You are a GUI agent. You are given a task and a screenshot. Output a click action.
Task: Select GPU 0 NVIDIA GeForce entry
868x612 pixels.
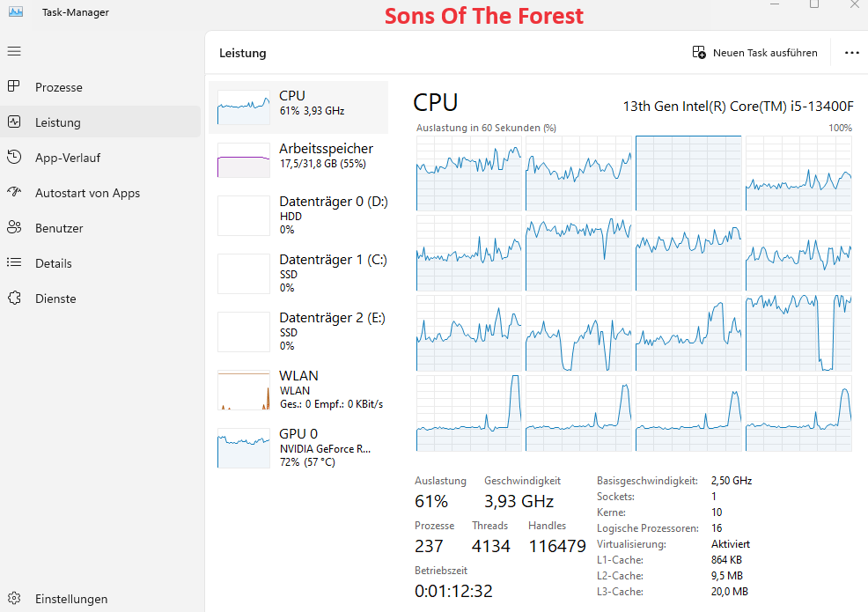(298, 447)
